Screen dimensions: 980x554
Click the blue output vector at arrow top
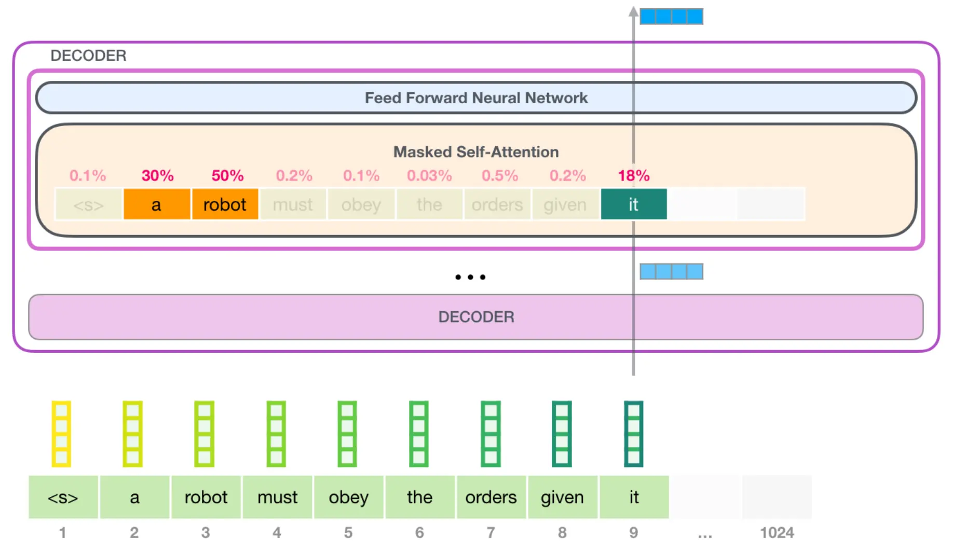pyautogui.click(x=672, y=16)
